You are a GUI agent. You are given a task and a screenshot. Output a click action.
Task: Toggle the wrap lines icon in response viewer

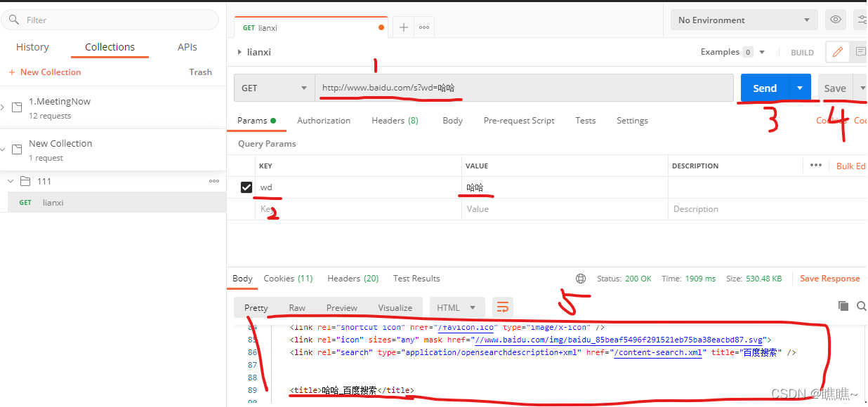click(x=502, y=307)
